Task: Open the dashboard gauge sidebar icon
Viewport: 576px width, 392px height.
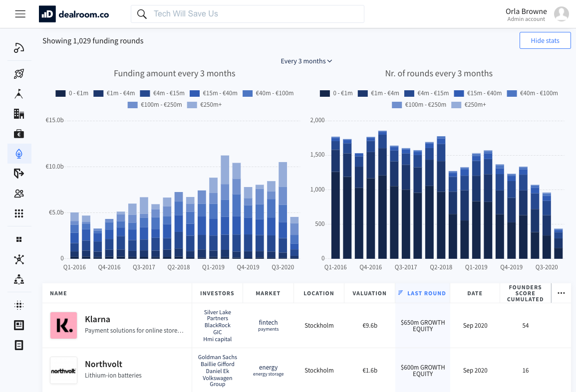Action: pos(19,48)
